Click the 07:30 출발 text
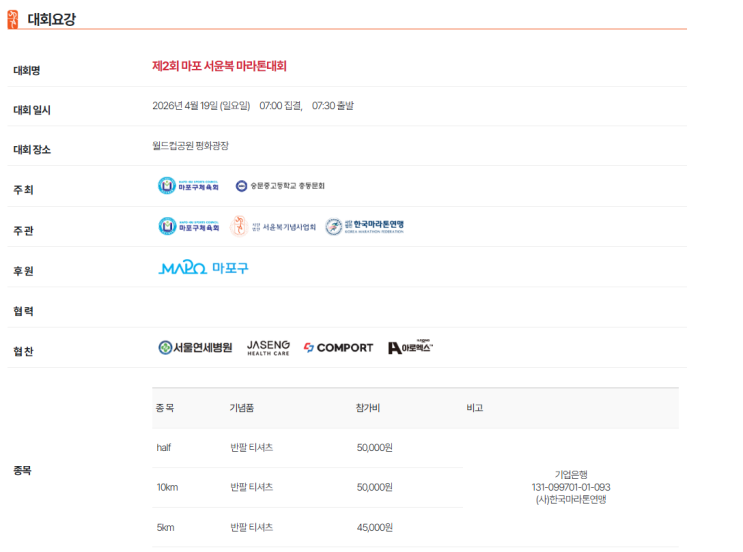Image resolution: width=743 pixels, height=552 pixels. pyautogui.click(x=333, y=106)
